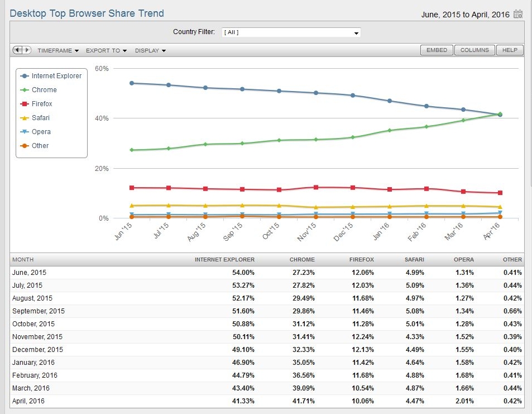
Task: Click the date range June, 2015 to April, 2016
Action: [465, 15]
